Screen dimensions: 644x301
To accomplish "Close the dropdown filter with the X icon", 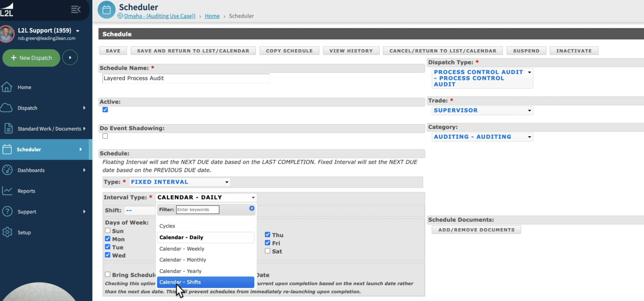I will pyautogui.click(x=252, y=208).
